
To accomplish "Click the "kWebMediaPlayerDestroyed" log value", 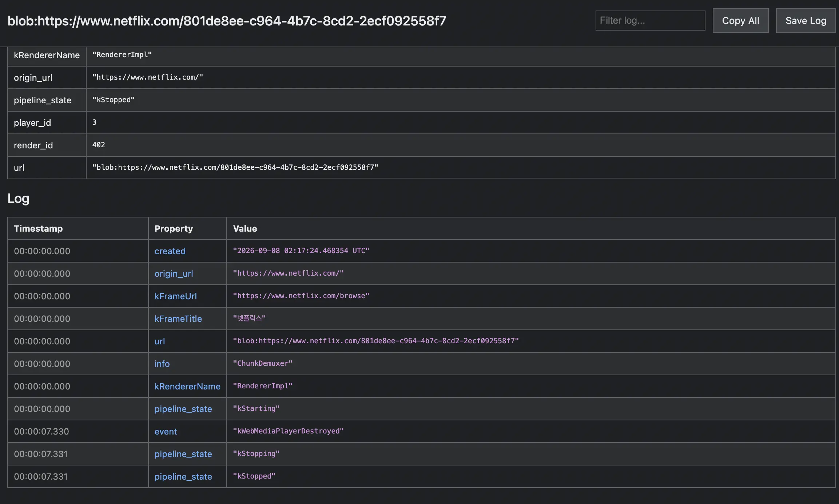I will pos(288,431).
